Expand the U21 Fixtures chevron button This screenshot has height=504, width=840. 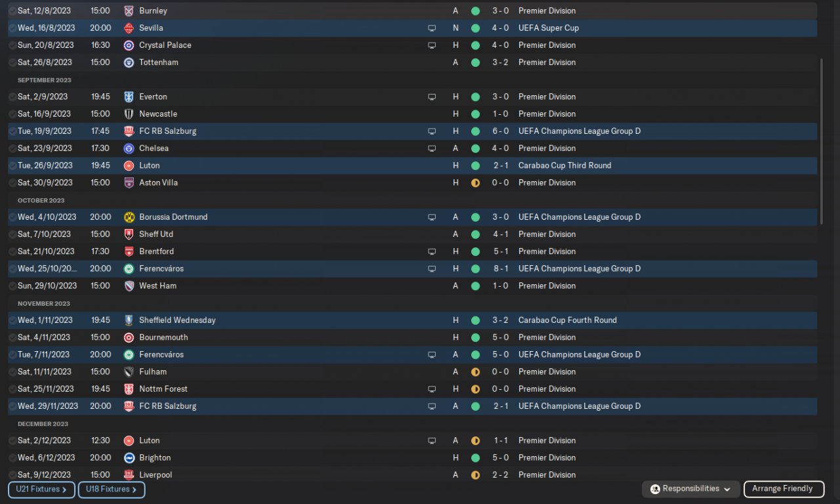click(41, 490)
